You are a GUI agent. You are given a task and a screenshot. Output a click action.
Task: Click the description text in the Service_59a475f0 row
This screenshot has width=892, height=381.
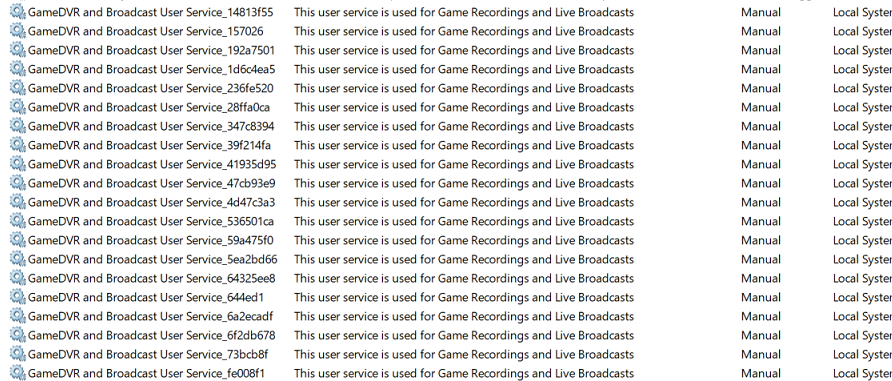click(464, 240)
